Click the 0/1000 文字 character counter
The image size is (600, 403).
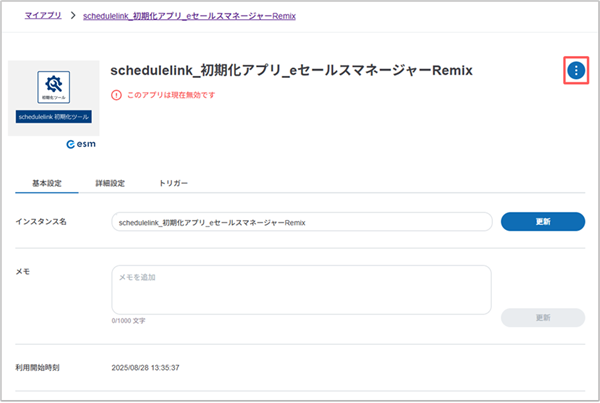[130, 322]
